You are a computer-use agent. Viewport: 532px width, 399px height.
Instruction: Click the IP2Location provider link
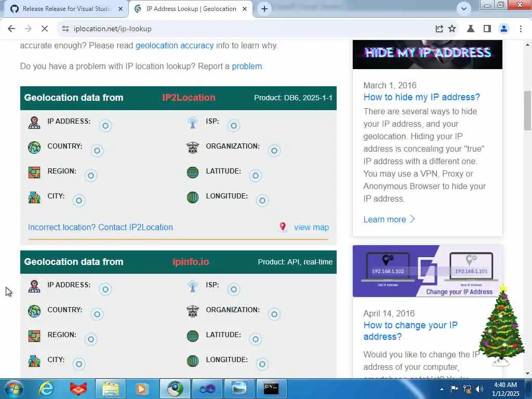point(189,98)
